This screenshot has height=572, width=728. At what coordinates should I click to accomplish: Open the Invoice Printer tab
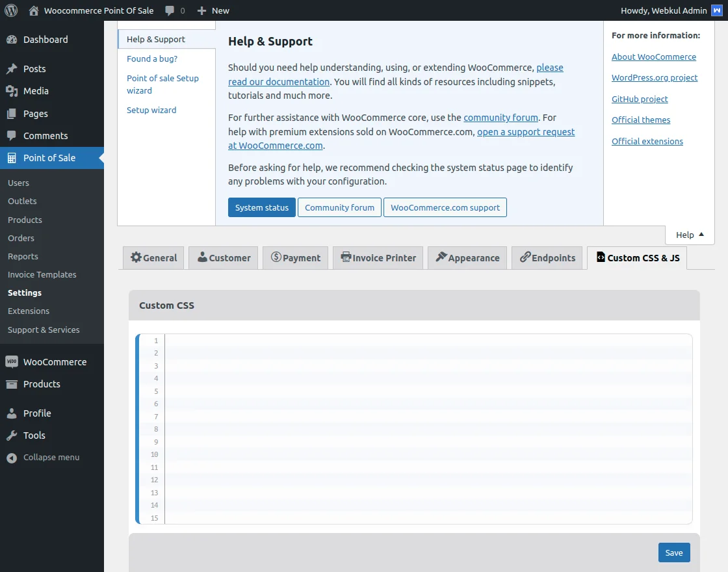pyautogui.click(x=378, y=258)
